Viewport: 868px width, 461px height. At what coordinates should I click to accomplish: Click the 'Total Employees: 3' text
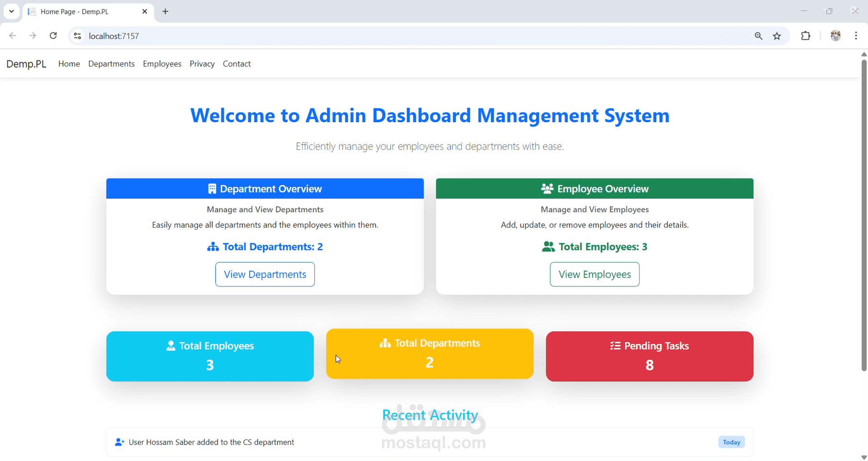(603, 247)
